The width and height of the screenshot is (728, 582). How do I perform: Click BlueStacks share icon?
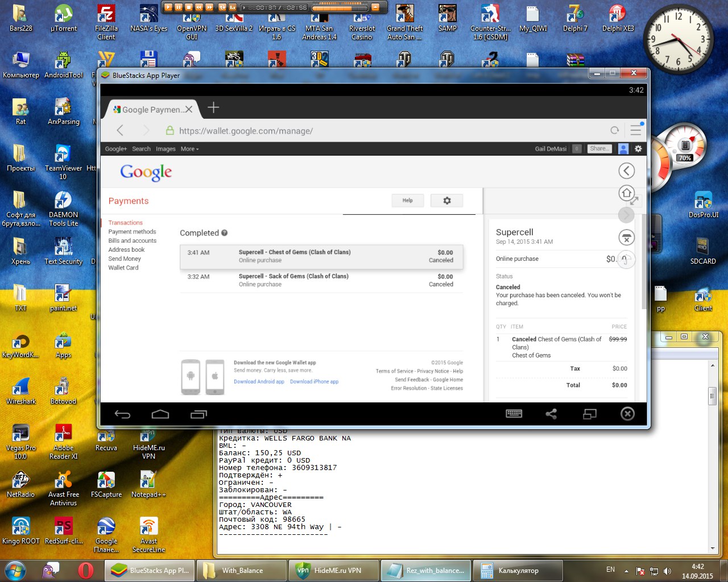pos(551,414)
